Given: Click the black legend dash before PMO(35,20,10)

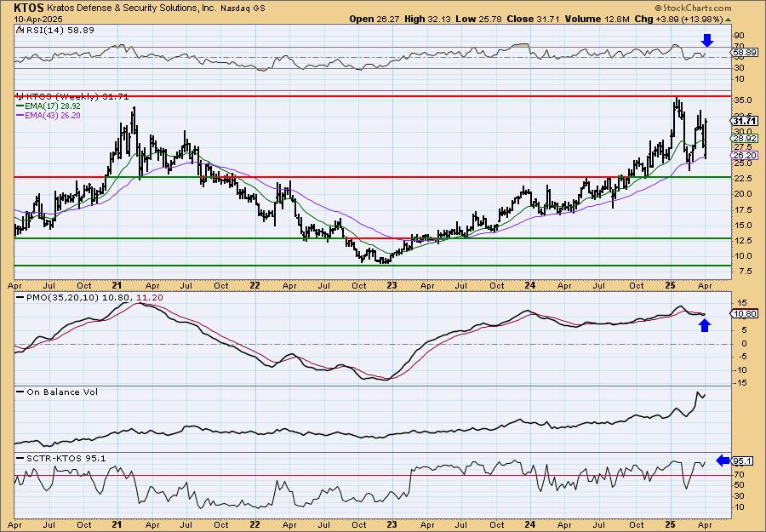Looking at the screenshot, I should pos(20,298).
